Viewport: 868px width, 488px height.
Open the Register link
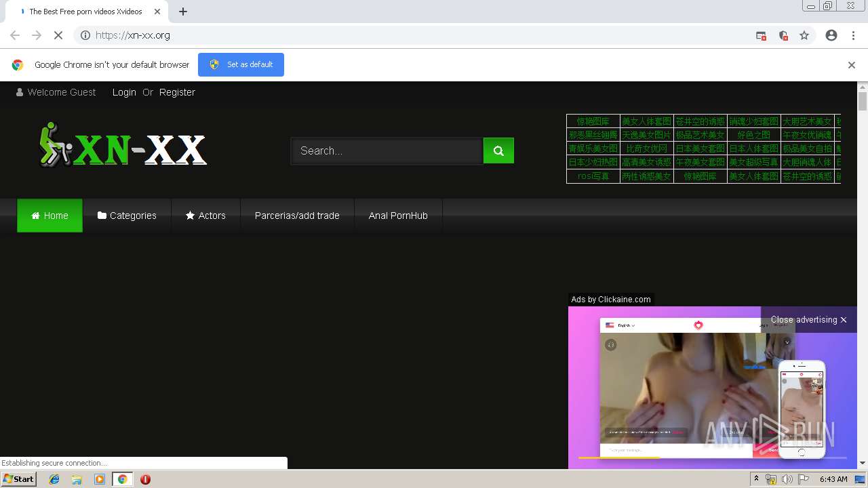pyautogui.click(x=177, y=92)
